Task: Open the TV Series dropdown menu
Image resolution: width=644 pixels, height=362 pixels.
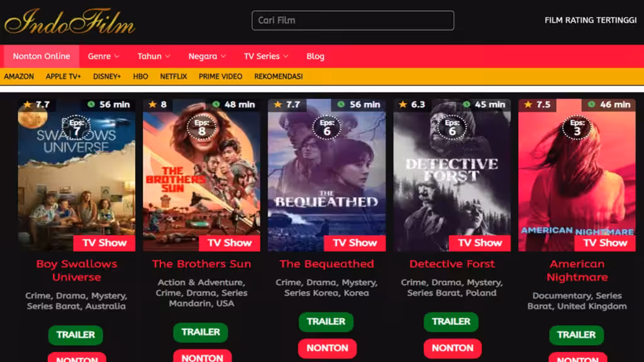Action: pyautogui.click(x=266, y=56)
